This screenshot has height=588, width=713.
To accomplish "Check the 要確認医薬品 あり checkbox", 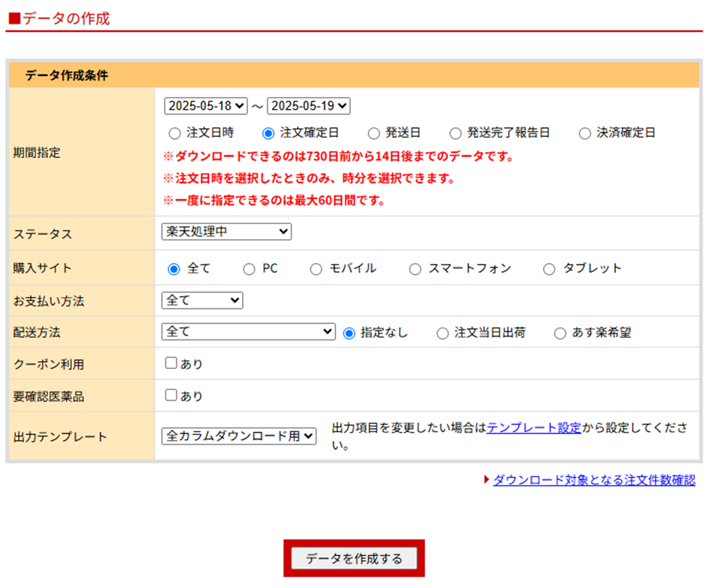I will click(171, 395).
